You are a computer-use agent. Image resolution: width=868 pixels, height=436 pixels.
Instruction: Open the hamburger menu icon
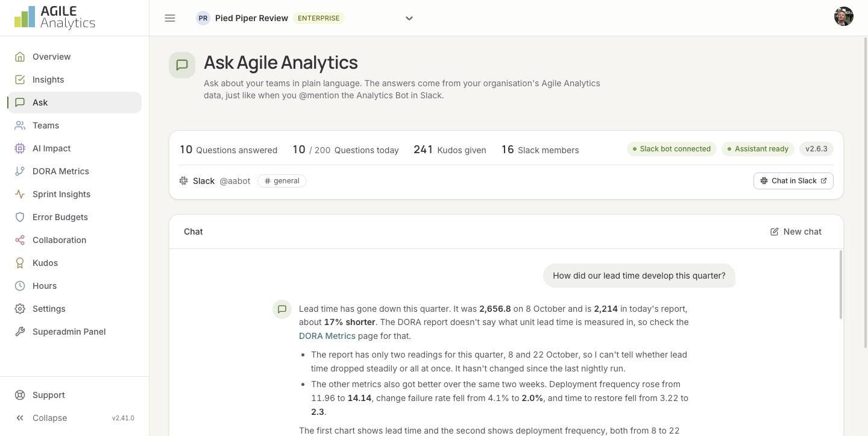170,18
